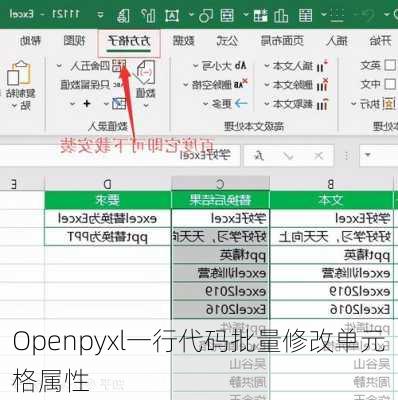This screenshot has height=400, width=398.
Task: Click the 文本 header cell
Action: point(331,200)
